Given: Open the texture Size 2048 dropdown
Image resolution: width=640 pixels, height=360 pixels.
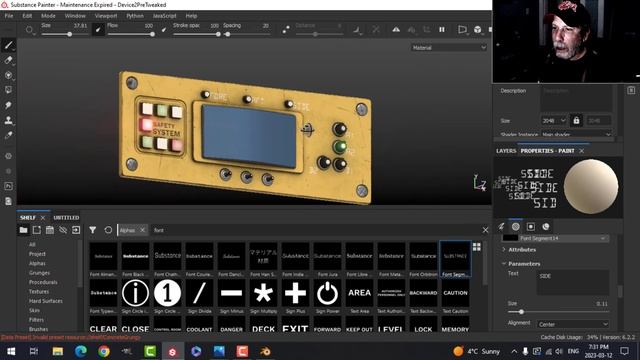Looking at the screenshot, I should point(554,120).
